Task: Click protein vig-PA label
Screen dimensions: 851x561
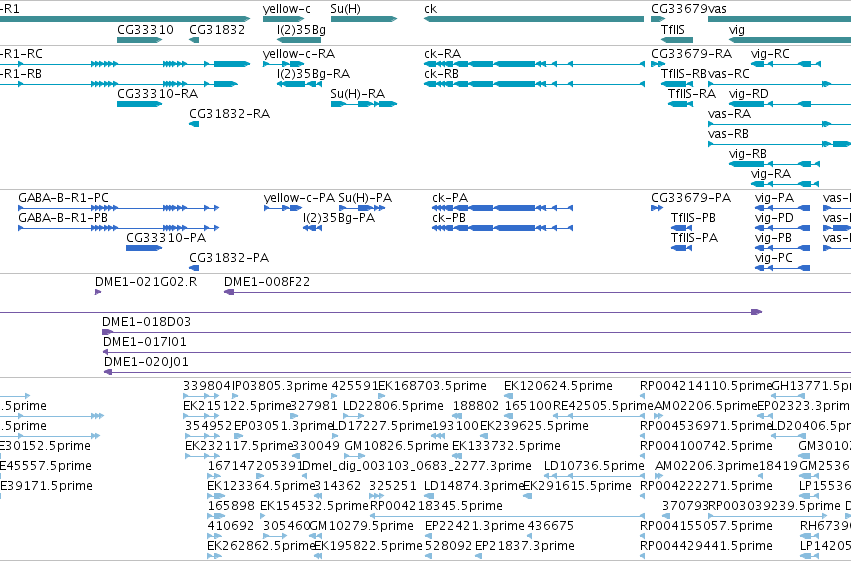Action: (774, 198)
